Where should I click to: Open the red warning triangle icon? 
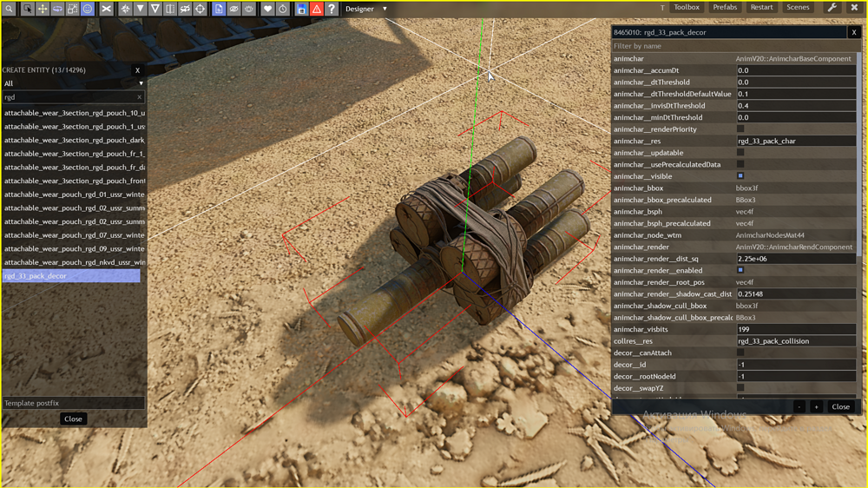click(x=317, y=9)
